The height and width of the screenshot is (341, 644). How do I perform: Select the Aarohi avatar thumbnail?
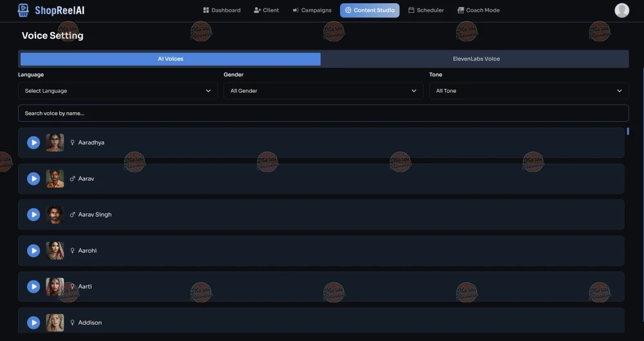pyautogui.click(x=55, y=251)
